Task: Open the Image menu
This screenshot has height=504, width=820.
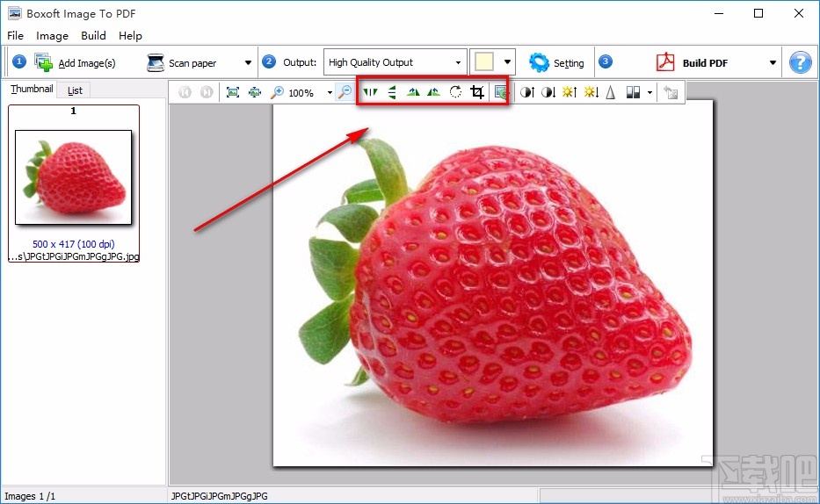Action: (53, 35)
